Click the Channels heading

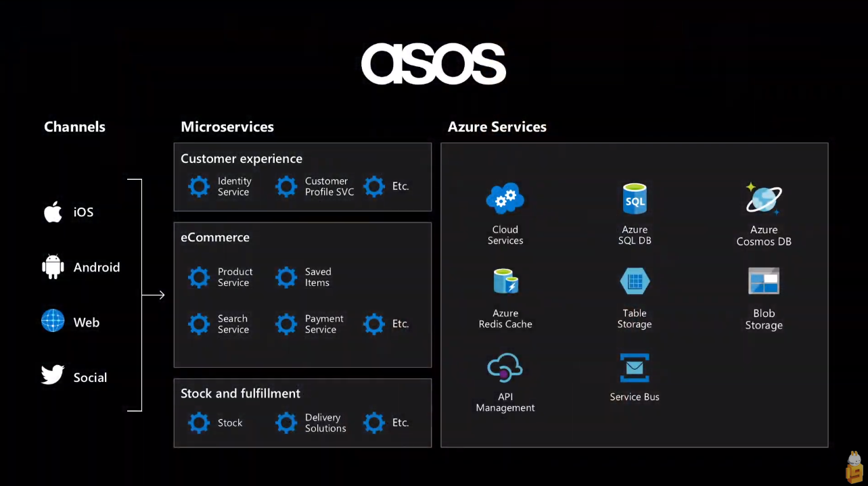coord(74,127)
